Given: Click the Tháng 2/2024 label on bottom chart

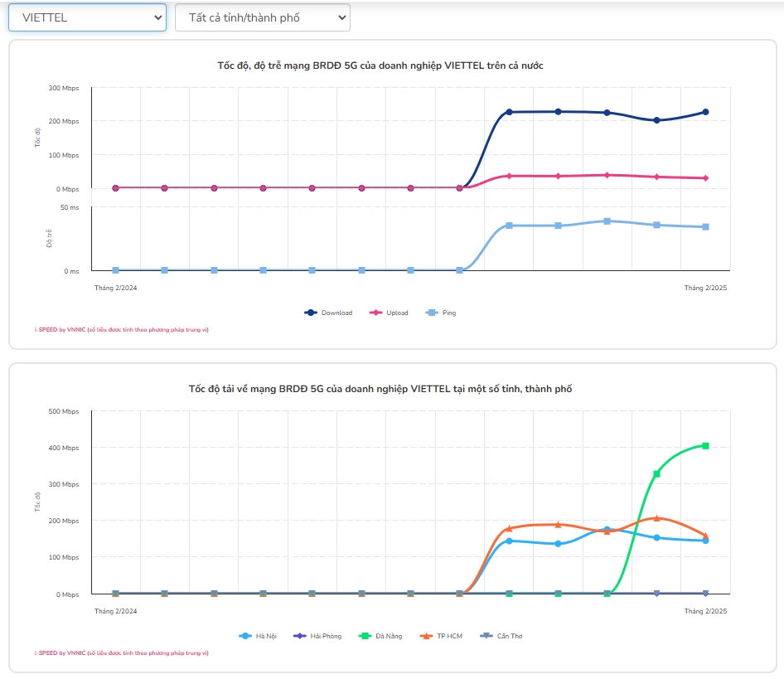Looking at the screenshot, I should coord(115,611).
